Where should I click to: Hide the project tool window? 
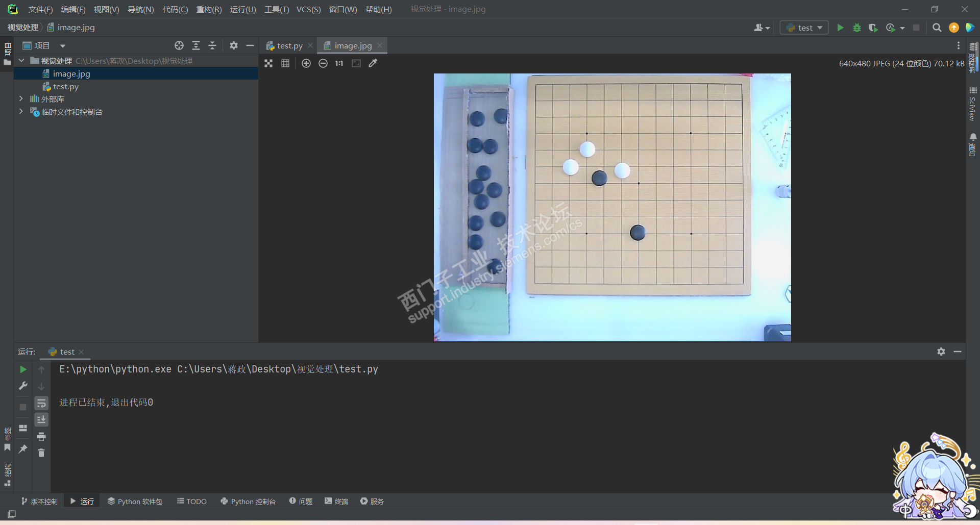(x=250, y=45)
